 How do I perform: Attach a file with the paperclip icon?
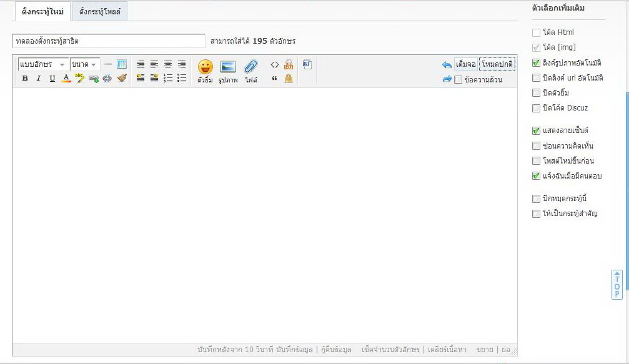pyautogui.click(x=251, y=71)
